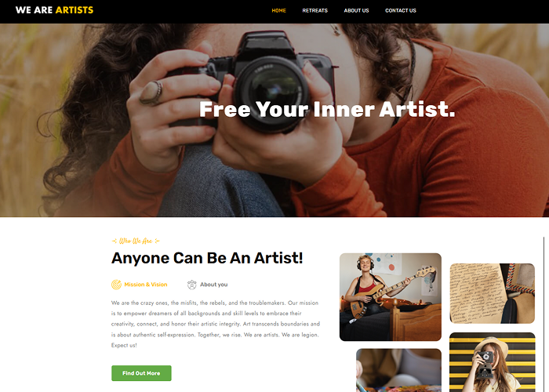Open the handwritten letter photo
Image resolution: width=549 pixels, height=392 pixels.
click(x=493, y=293)
